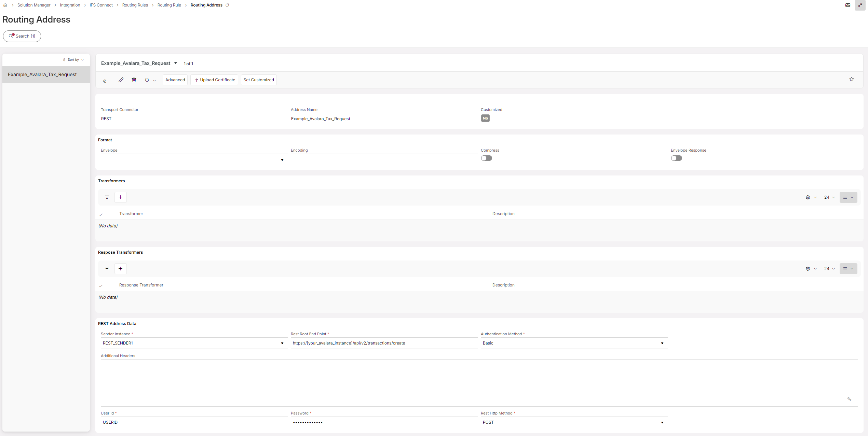This screenshot has height=436, width=868.
Task: Open the Search (1) filter button
Action: 22,36
